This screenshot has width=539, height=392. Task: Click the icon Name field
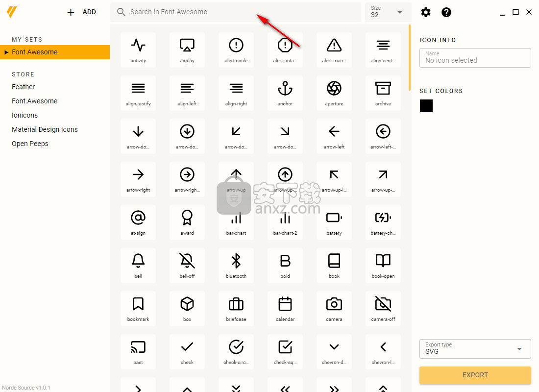point(475,58)
